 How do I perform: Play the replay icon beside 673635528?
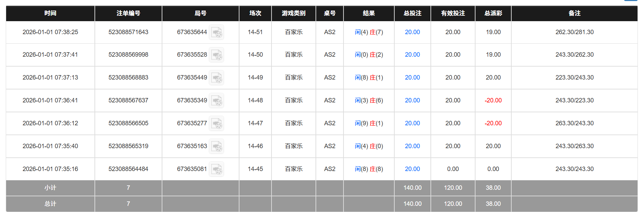[x=217, y=55]
